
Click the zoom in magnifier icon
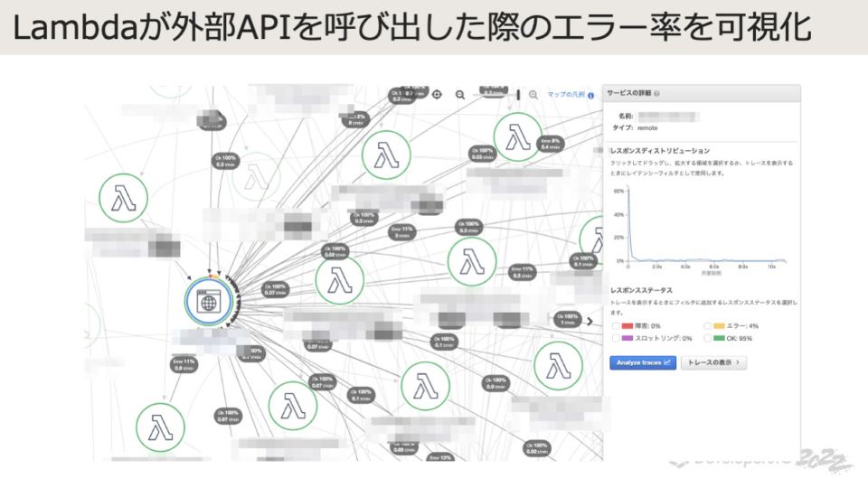pos(533,94)
